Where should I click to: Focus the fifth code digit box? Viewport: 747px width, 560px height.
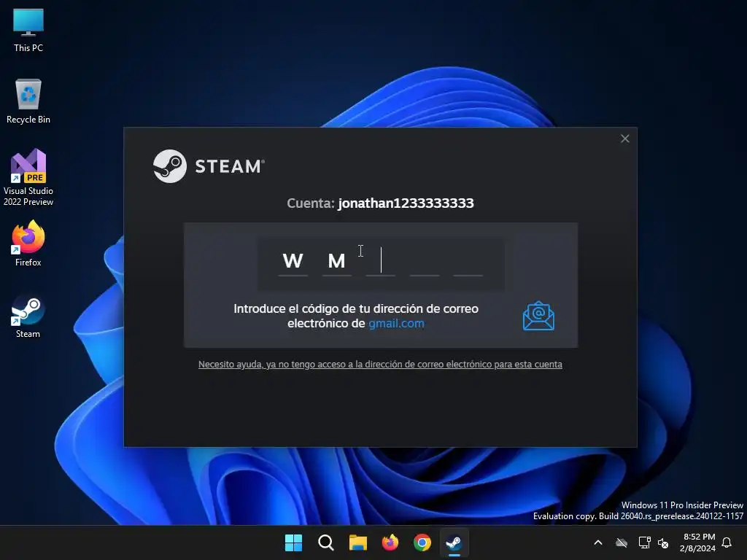(x=468, y=262)
